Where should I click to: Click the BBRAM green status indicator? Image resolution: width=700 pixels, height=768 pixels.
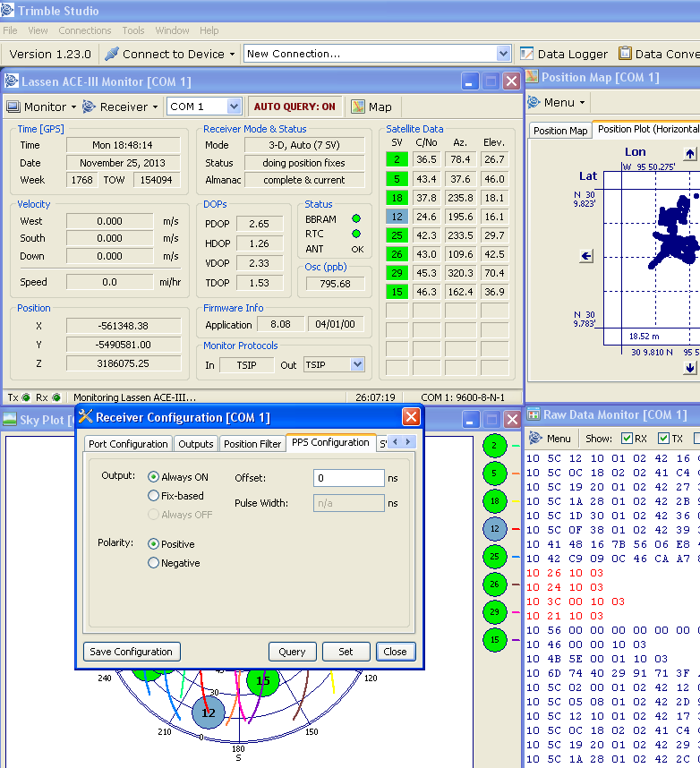[356, 218]
